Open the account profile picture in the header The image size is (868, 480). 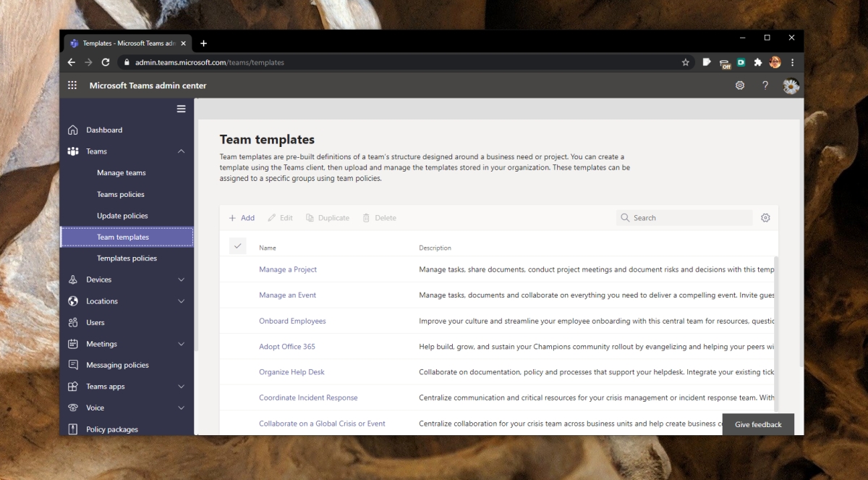[791, 86]
